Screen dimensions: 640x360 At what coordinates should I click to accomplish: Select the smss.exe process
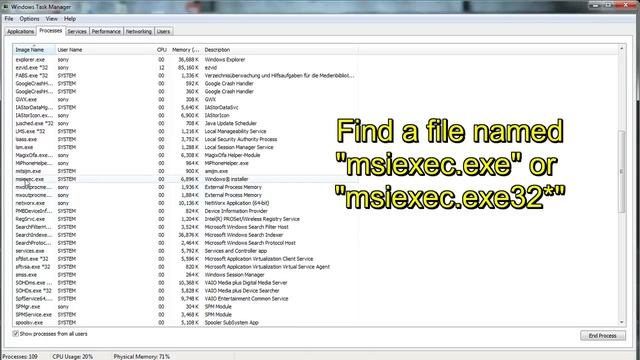tap(185, 275)
